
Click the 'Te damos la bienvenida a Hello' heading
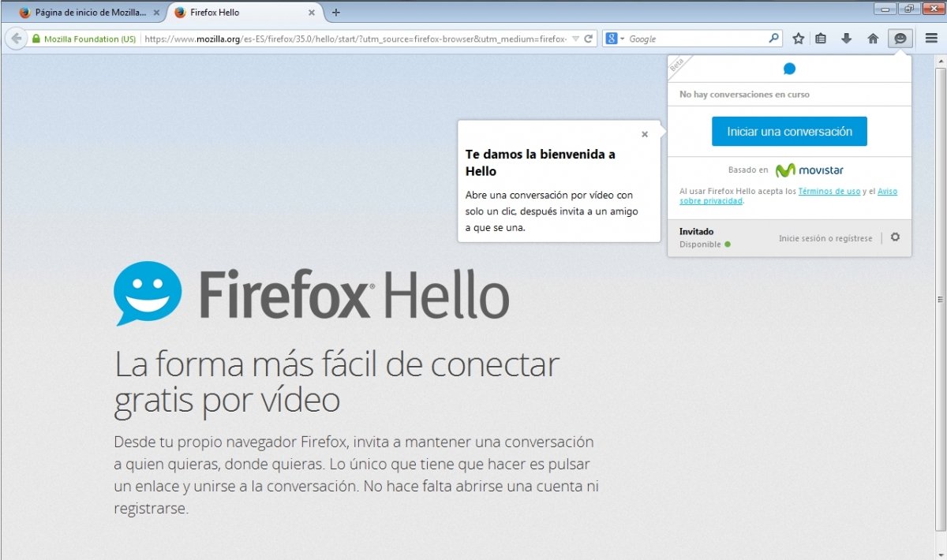tap(541, 162)
